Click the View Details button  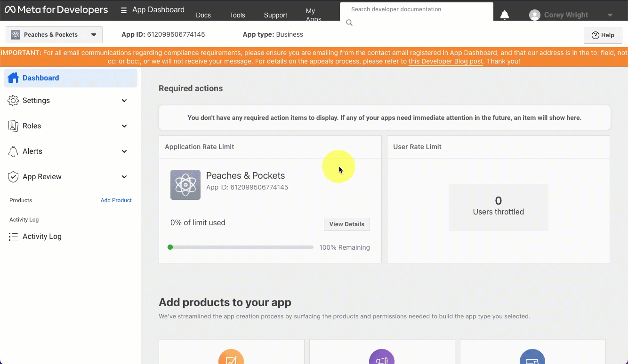pyautogui.click(x=346, y=224)
